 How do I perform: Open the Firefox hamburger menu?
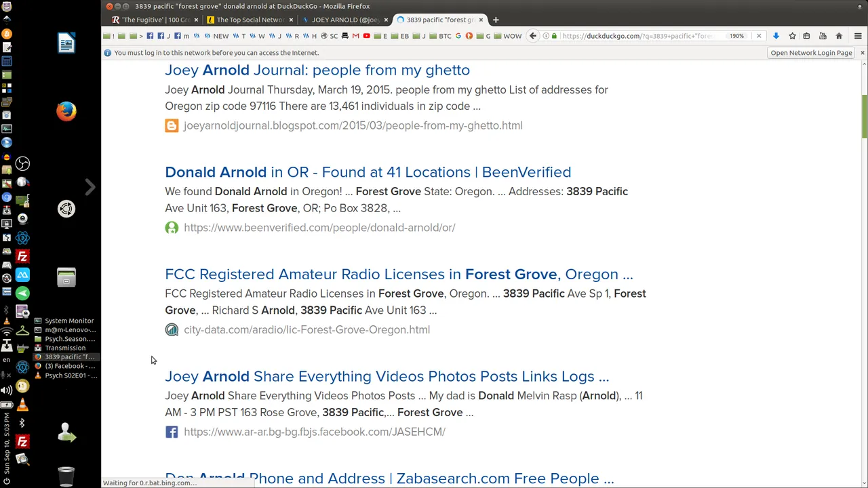(858, 36)
